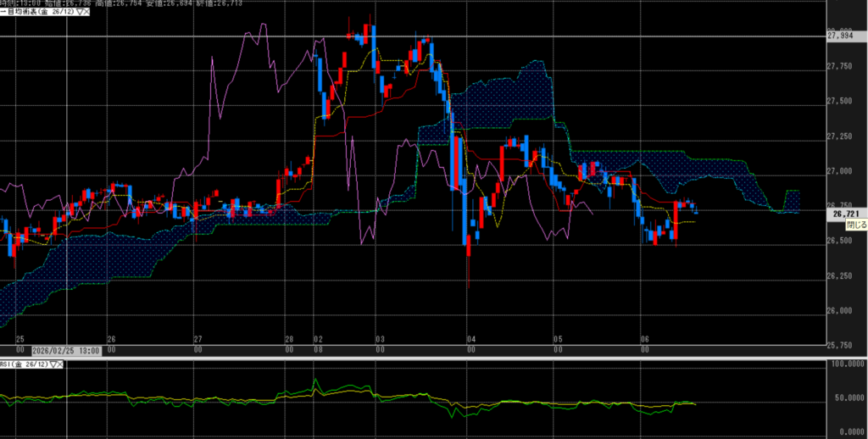868x439 pixels.
Task: Expand the RSI panel dropdown triangle
Action: 53,364
